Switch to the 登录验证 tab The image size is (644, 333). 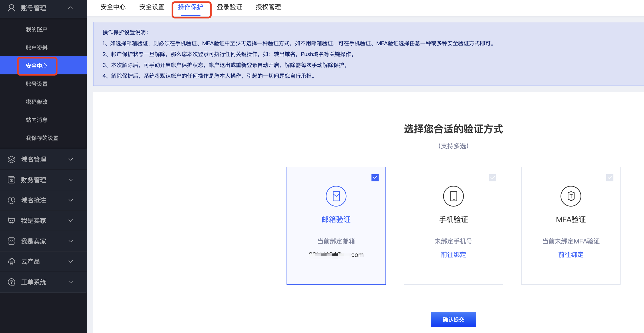pos(229,7)
